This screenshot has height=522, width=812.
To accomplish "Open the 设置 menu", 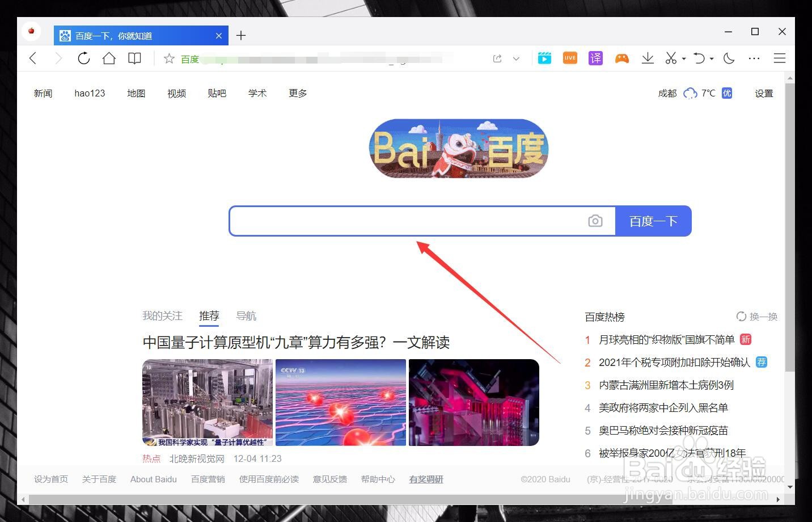I will [x=764, y=93].
